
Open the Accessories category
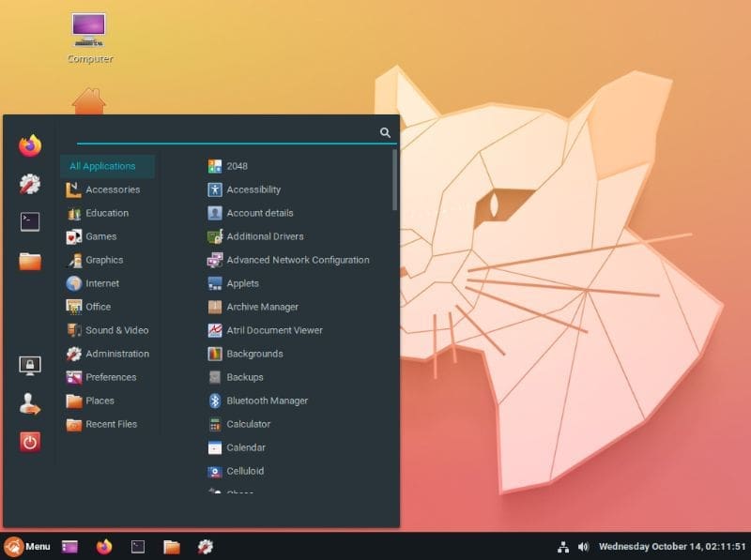point(108,189)
